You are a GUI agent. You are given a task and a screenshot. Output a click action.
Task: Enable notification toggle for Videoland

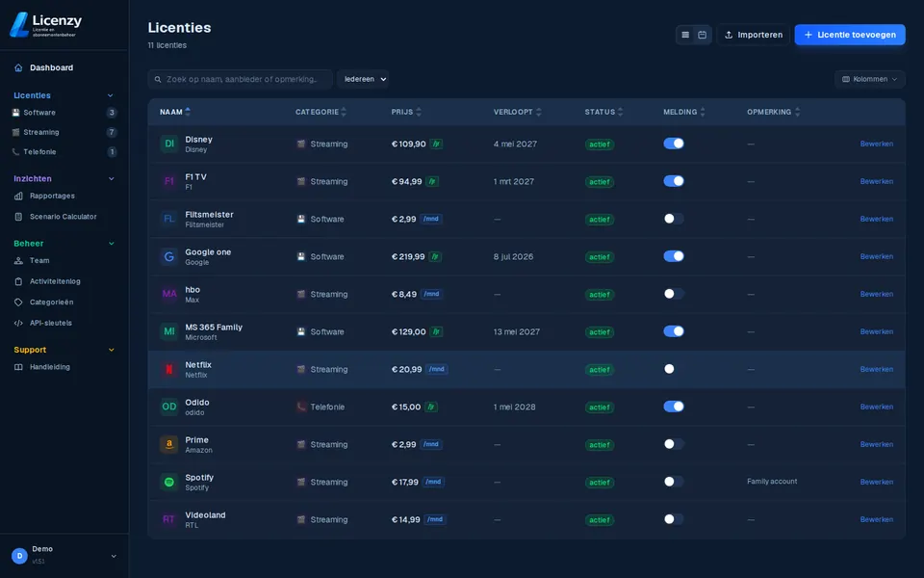(674, 519)
